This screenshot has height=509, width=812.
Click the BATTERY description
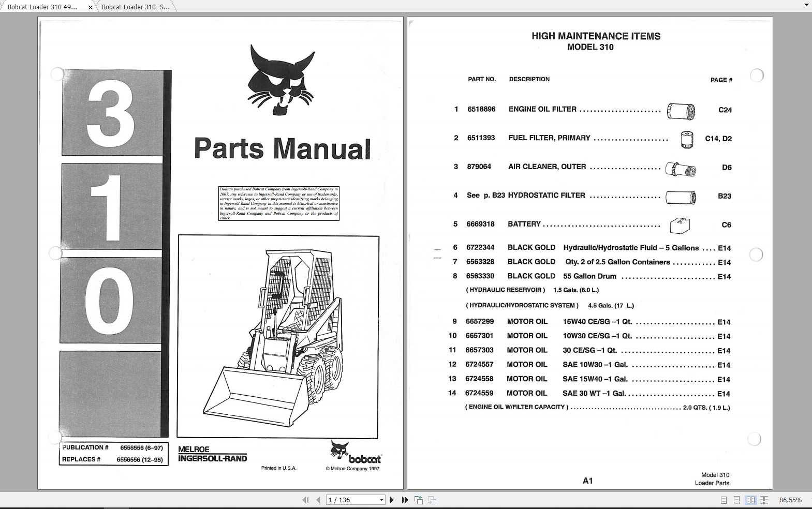pyautogui.click(x=524, y=224)
